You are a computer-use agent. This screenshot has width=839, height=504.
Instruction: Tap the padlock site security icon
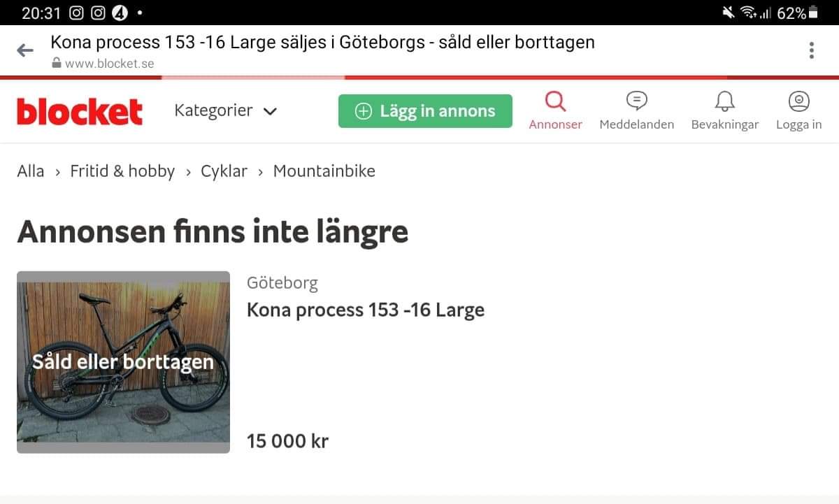tap(57, 63)
